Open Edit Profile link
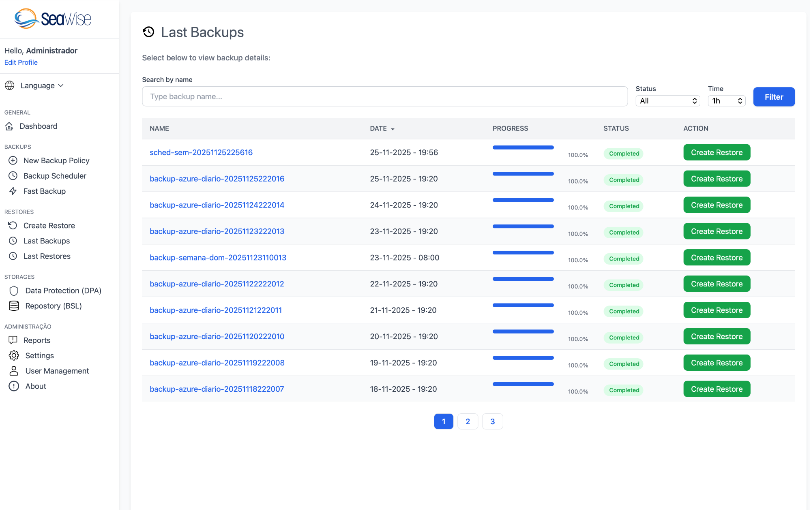 pos(21,62)
